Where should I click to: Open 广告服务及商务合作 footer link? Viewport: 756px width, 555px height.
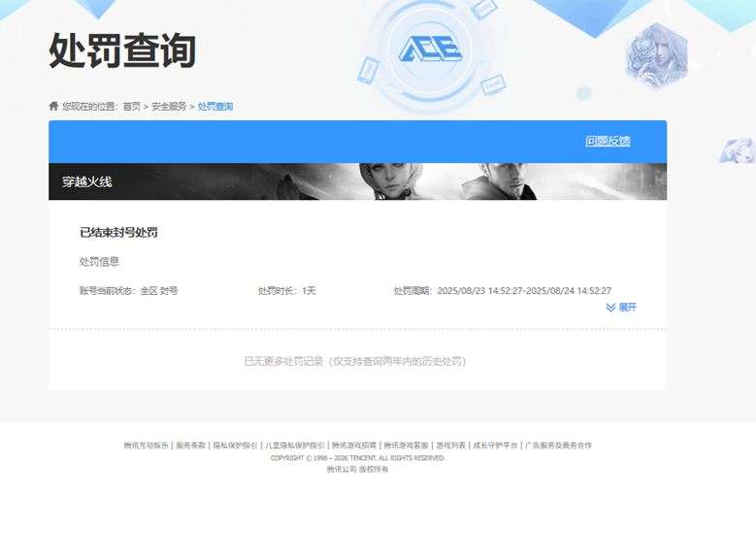coord(558,445)
